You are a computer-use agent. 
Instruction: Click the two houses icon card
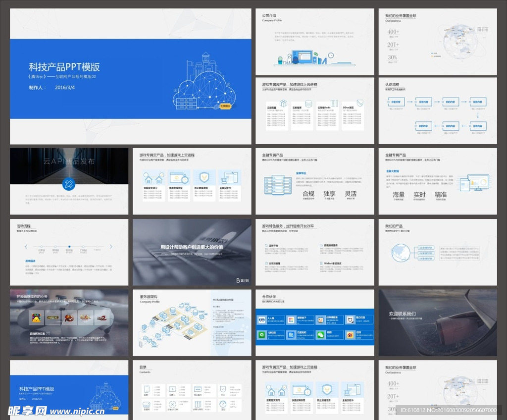pos(153,177)
